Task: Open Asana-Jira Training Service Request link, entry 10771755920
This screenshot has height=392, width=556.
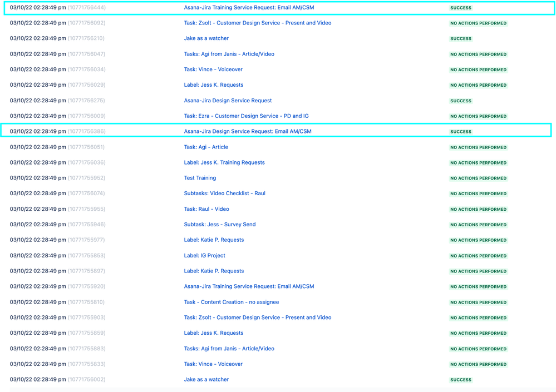Action: coord(249,286)
